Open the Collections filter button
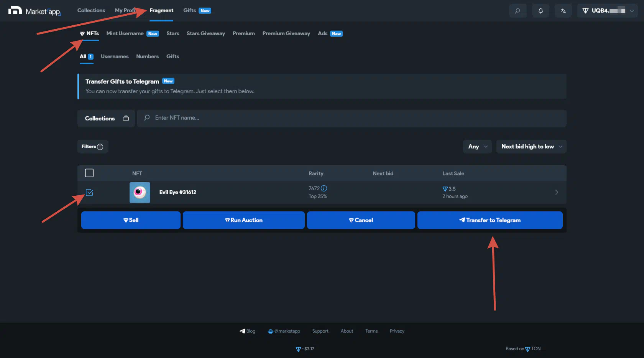The height and width of the screenshot is (358, 644). pos(106,118)
